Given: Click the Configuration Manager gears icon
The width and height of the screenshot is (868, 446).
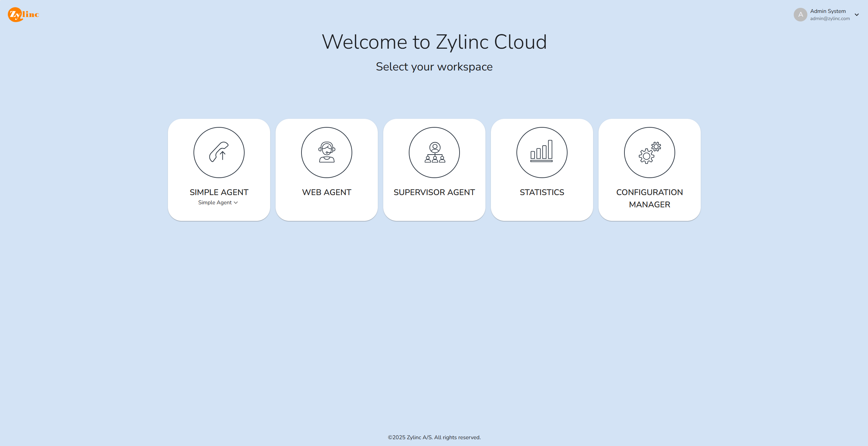Looking at the screenshot, I should click(649, 152).
